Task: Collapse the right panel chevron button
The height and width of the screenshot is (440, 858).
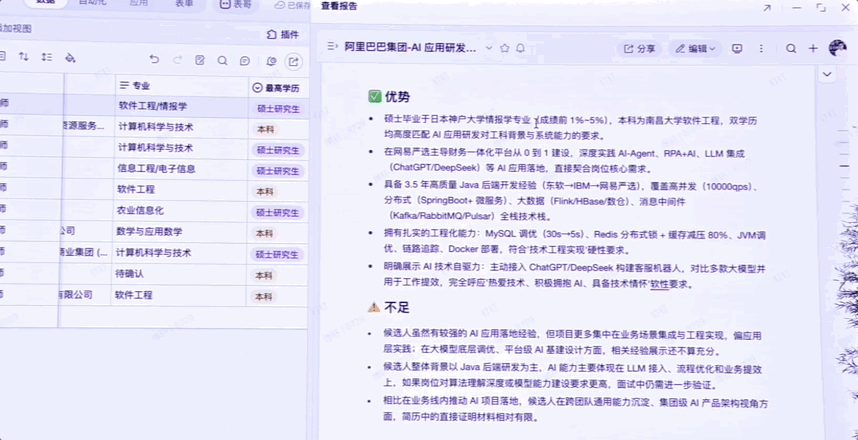Action: pos(827,74)
